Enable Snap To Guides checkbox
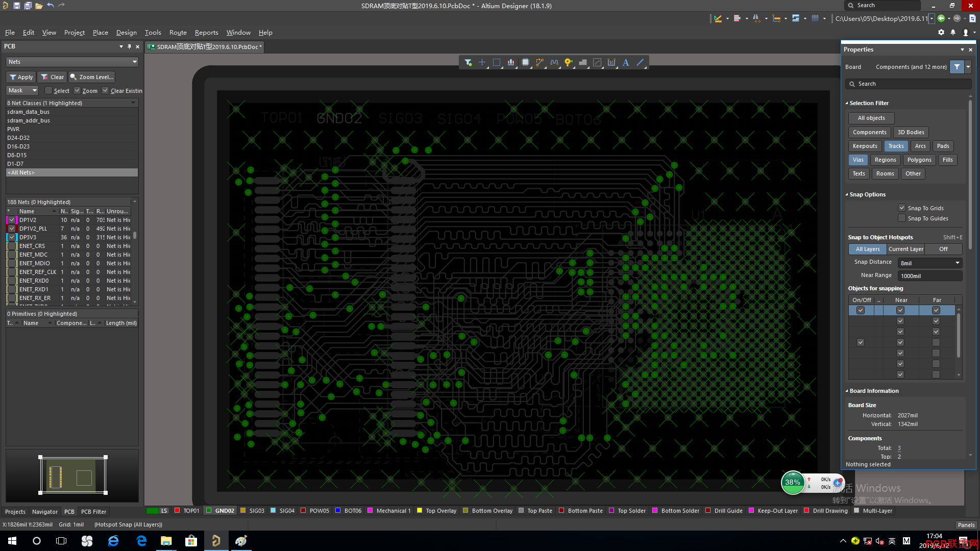This screenshot has width=980, height=551. 902,218
